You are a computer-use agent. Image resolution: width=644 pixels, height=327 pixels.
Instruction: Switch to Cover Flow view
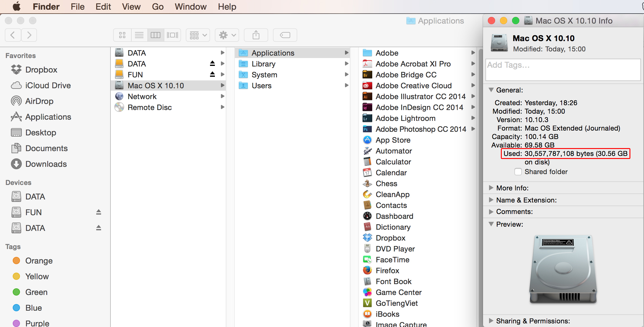(x=172, y=35)
